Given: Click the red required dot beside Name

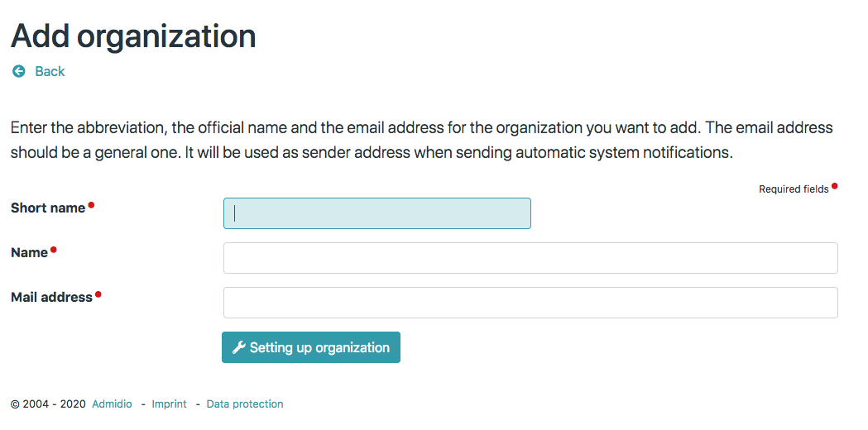Looking at the screenshot, I should tap(54, 250).
